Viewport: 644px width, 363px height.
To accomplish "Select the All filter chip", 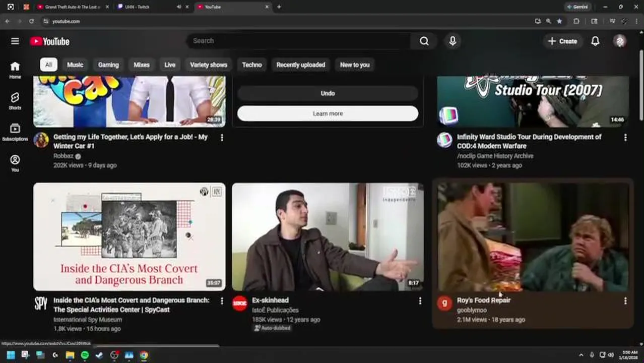I will [x=48, y=65].
